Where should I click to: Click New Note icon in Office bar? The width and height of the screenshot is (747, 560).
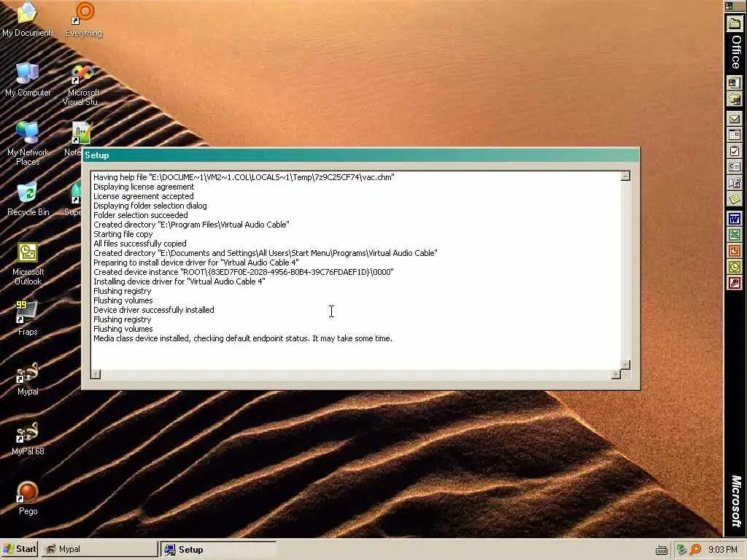(x=734, y=199)
